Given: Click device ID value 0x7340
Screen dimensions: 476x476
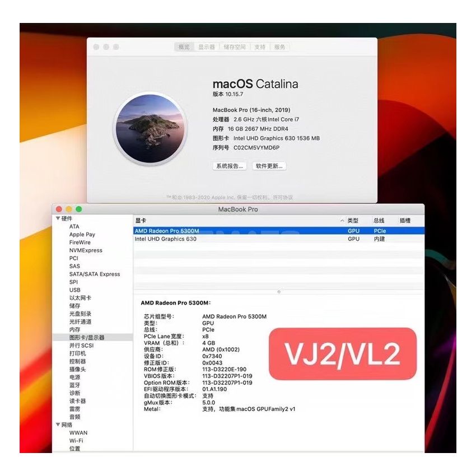Looking at the screenshot, I should click(212, 356).
